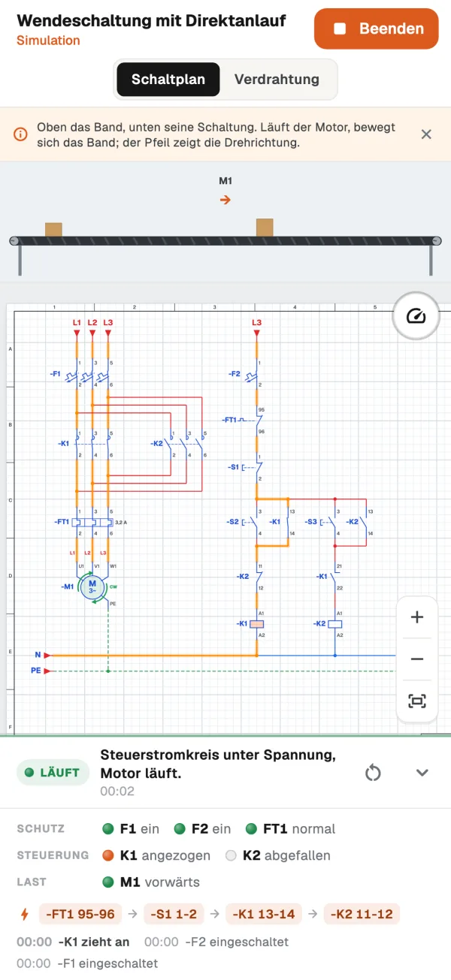
Task: Open the Verdrahtung tab
Action: [277, 79]
